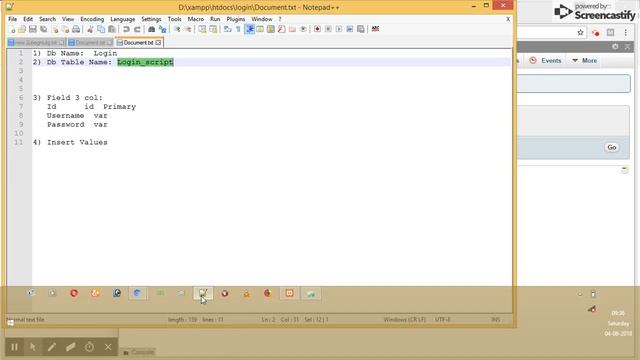Click the 'Password var' line
Viewport: 640px width, 360px height.
click(77, 124)
